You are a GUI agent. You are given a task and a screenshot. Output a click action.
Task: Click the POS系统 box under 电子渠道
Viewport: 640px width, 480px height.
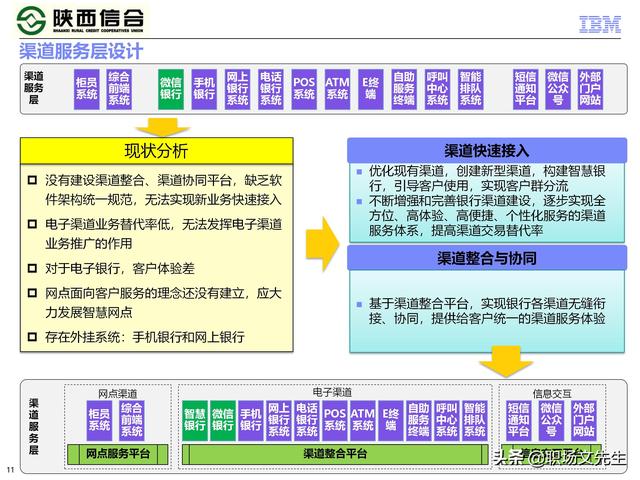click(x=335, y=420)
